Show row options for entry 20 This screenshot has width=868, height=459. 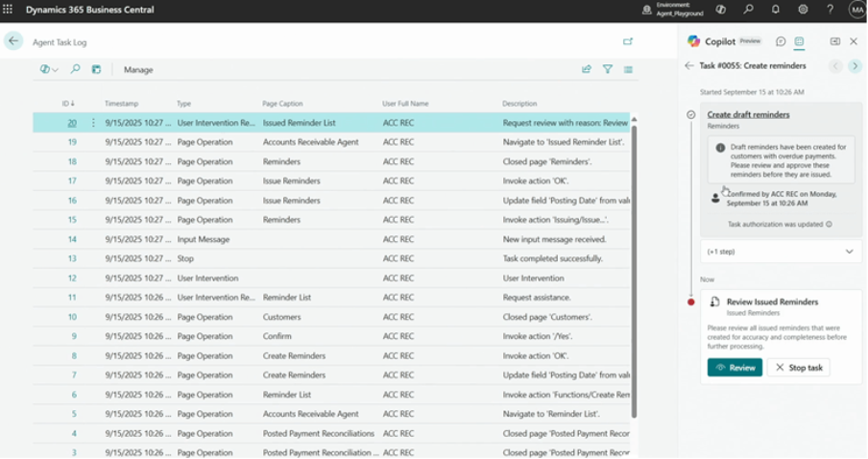point(93,123)
